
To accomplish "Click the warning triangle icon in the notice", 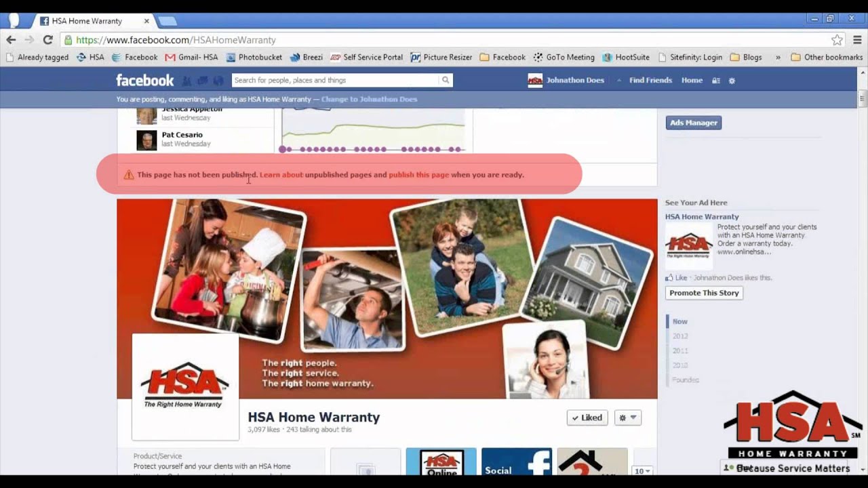I will (x=129, y=175).
